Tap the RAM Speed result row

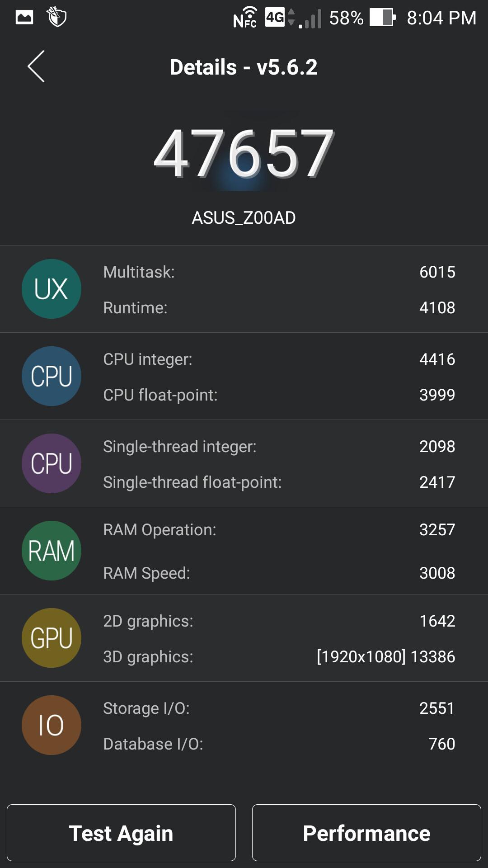[x=279, y=573]
